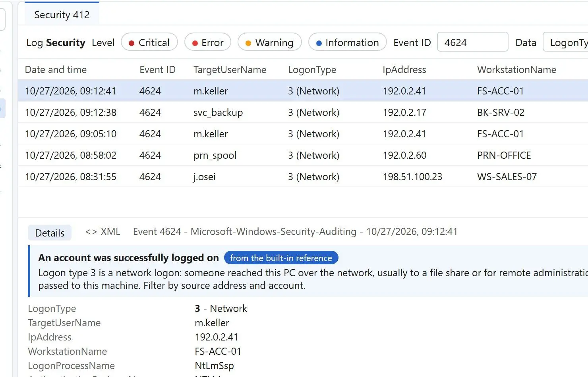Sort by Event ID column header
The image size is (588, 377).
pyautogui.click(x=157, y=70)
